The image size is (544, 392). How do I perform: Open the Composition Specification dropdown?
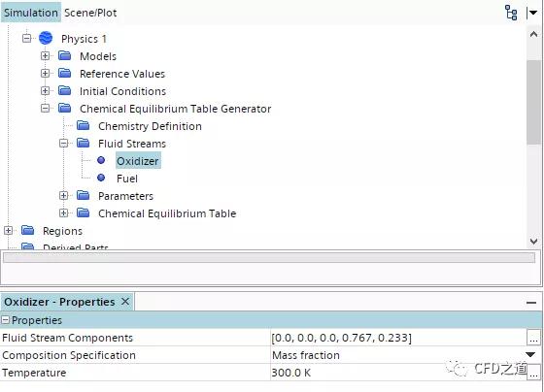[530, 354]
